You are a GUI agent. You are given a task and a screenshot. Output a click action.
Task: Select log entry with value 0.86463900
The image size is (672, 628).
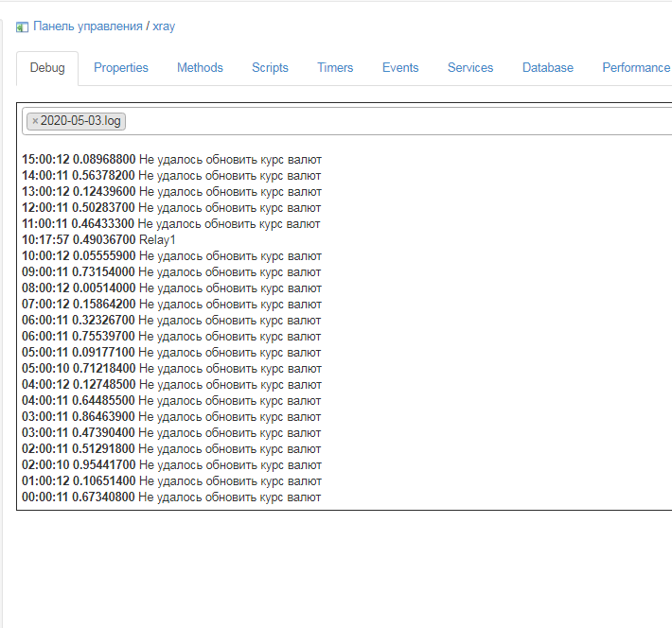point(171,416)
